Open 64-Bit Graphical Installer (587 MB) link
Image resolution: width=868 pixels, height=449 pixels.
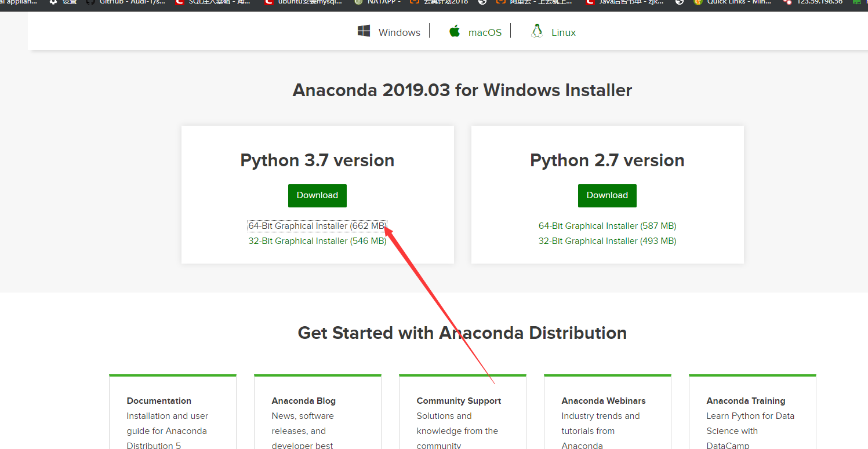click(607, 226)
